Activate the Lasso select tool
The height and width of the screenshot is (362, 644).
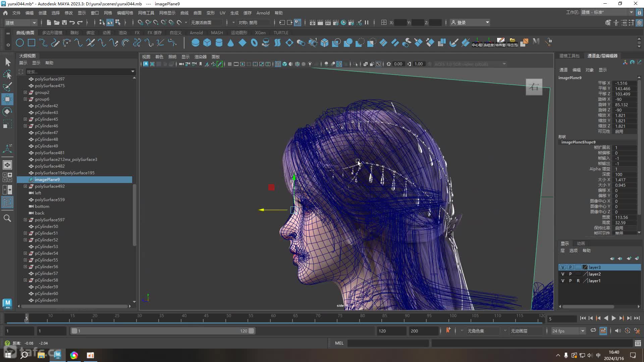point(7,74)
